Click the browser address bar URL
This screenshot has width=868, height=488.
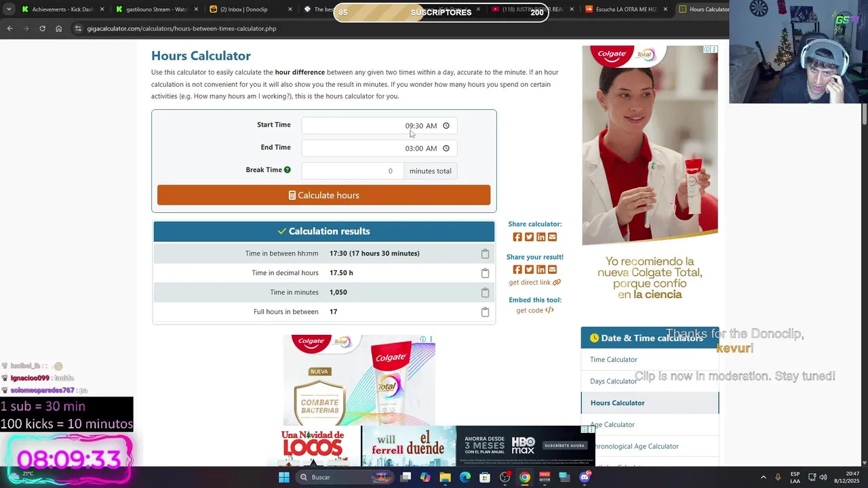pyautogui.click(x=182, y=28)
